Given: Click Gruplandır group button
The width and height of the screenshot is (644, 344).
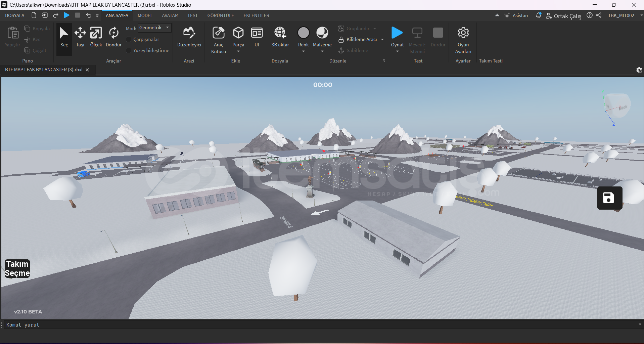Looking at the screenshot, I should point(354,29).
